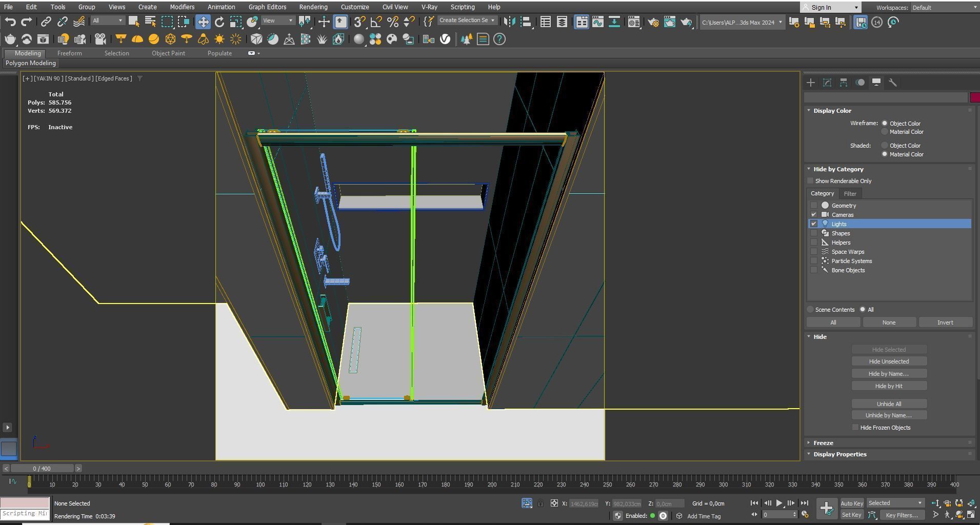Open the Curve Editor icon
980x525 pixels.
[x=598, y=22]
